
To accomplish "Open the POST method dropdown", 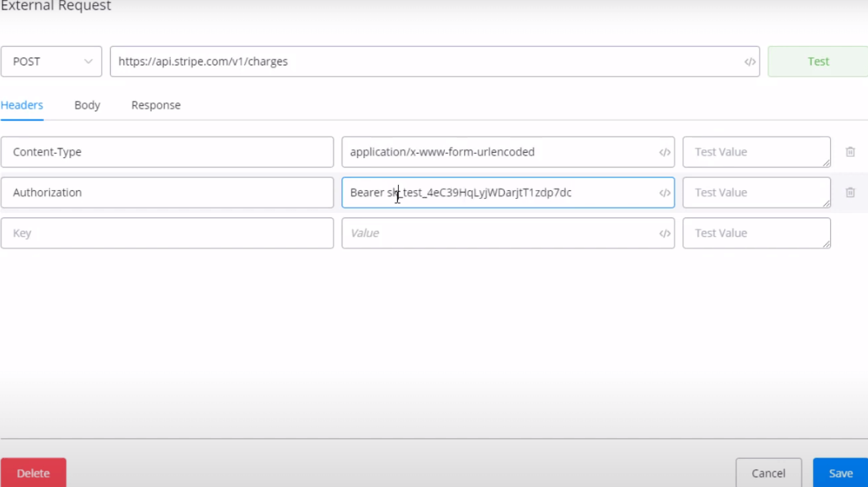I will 51,62.
